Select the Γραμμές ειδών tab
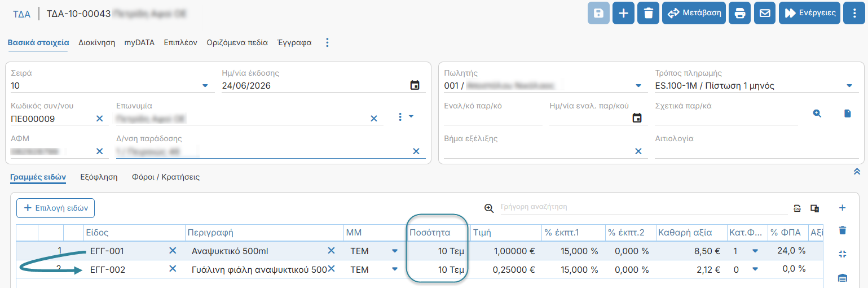The height and width of the screenshot is (288, 868). (x=38, y=177)
